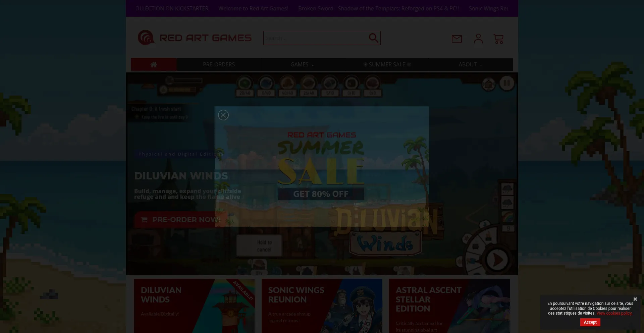
Task: Open the Kickstarter collection banner link
Action: pyautogui.click(x=172, y=8)
